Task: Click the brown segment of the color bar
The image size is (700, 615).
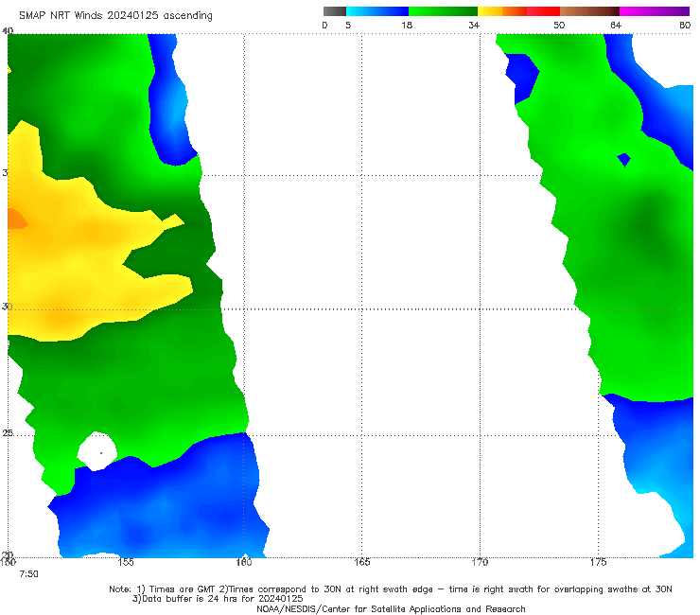Action: click(589, 11)
